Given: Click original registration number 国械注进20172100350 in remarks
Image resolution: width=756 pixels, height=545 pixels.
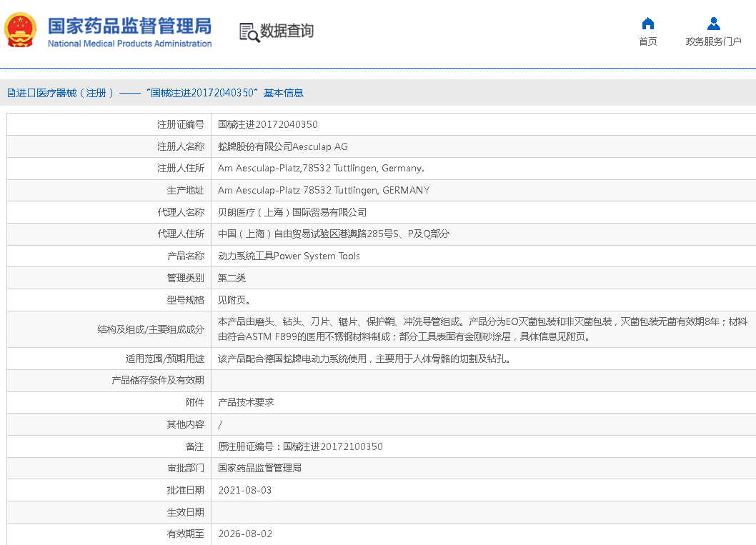Looking at the screenshot, I should click(x=332, y=446).
